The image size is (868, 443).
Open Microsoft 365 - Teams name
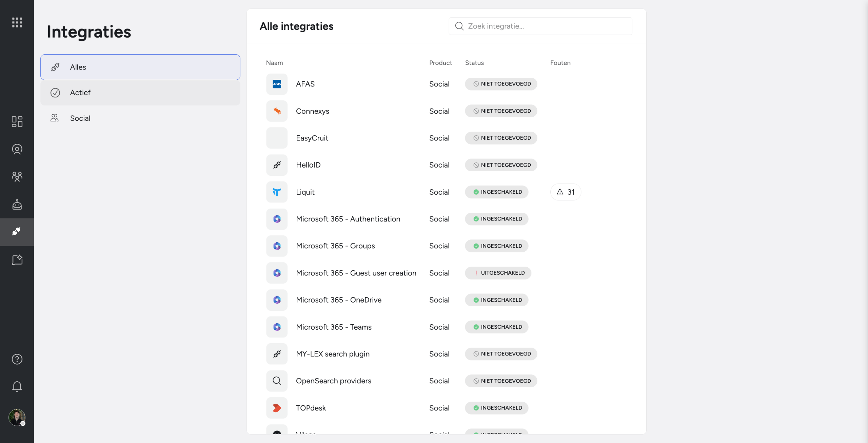click(x=334, y=327)
